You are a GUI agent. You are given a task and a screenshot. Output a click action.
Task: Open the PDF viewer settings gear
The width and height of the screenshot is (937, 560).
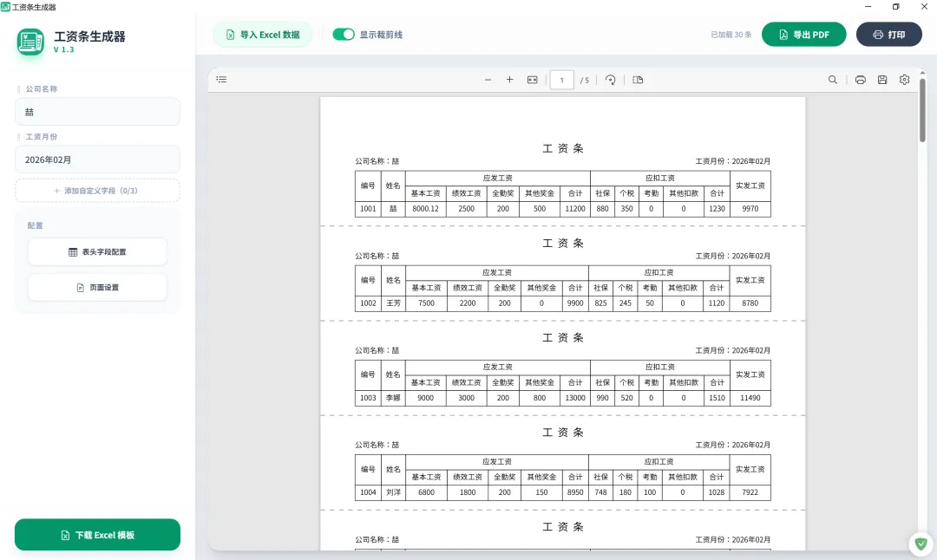(x=905, y=80)
